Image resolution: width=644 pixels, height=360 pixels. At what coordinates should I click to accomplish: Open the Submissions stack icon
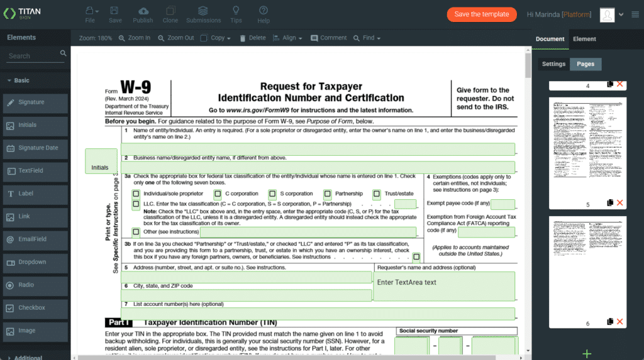click(x=203, y=11)
